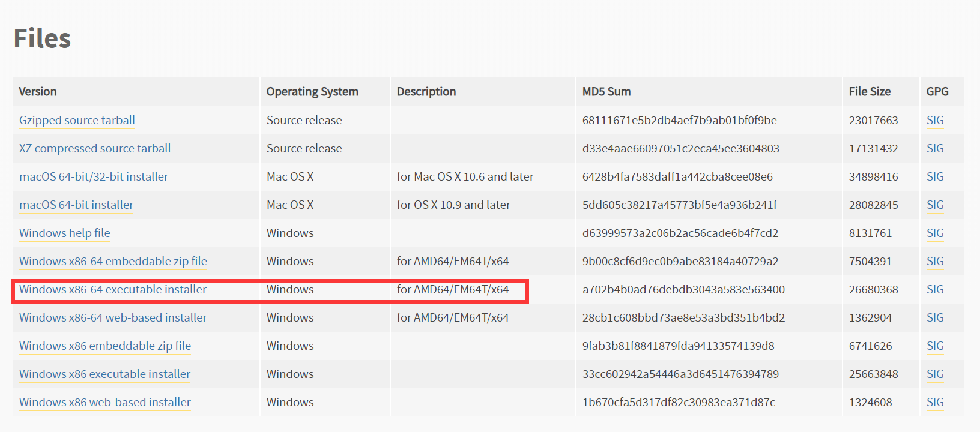Open SIG for Windows help file row
The height and width of the screenshot is (432, 980).
click(935, 233)
